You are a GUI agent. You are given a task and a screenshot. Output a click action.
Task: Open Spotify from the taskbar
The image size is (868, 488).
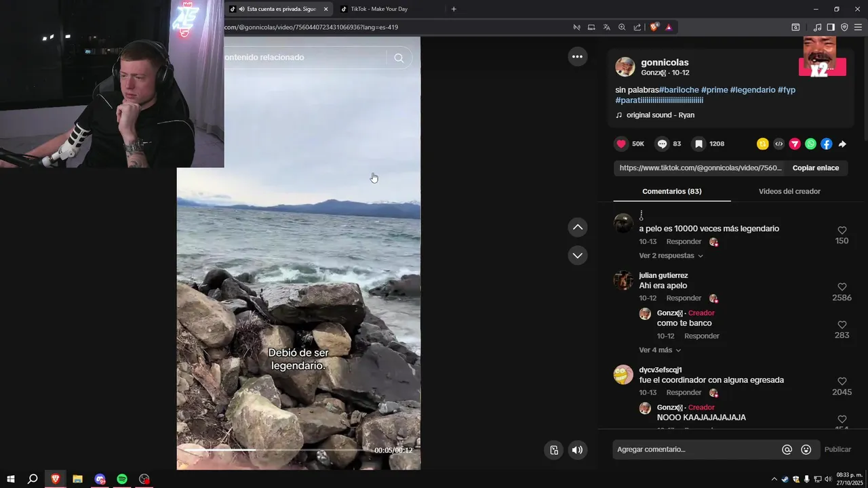(122, 479)
